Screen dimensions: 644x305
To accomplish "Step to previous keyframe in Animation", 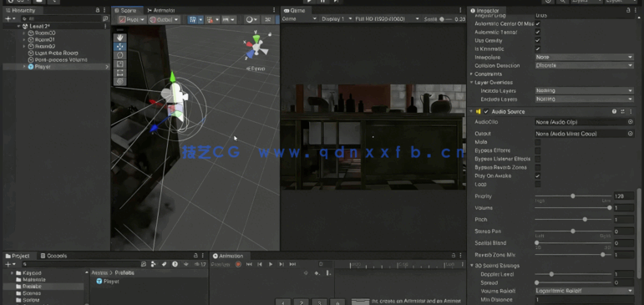I will pyautogui.click(x=260, y=264).
